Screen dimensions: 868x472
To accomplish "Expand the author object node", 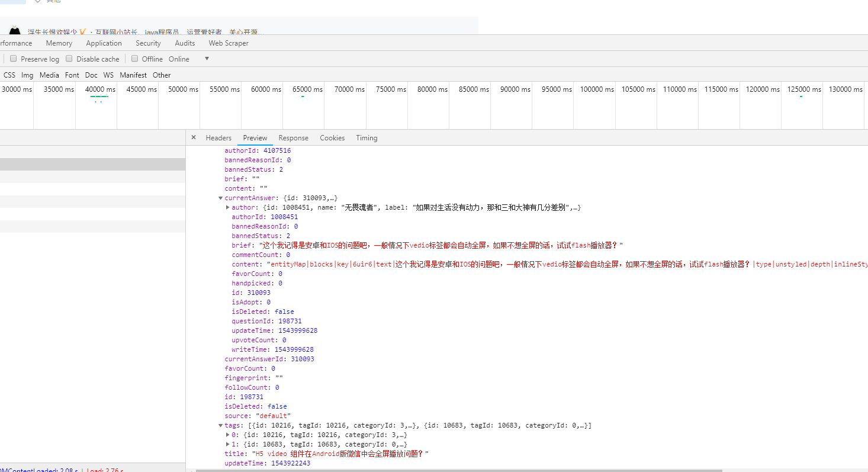I will pos(228,207).
